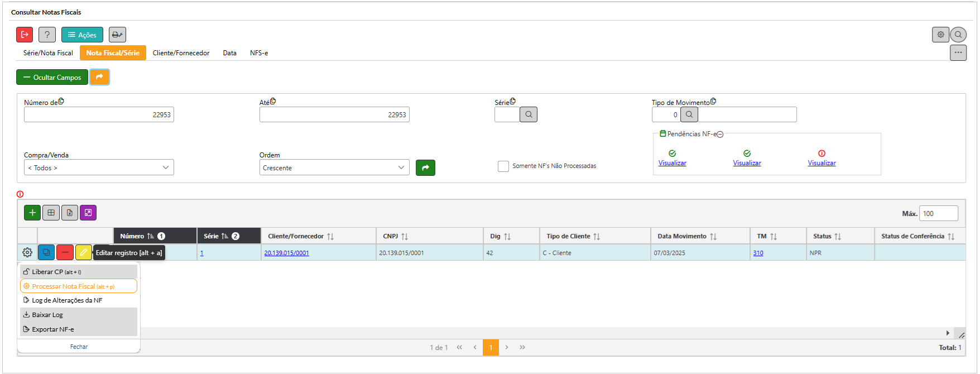Screen dimensions: 980x374
Task: Switch to the Cliente/Fornecedor tab
Action: (181, 53)
